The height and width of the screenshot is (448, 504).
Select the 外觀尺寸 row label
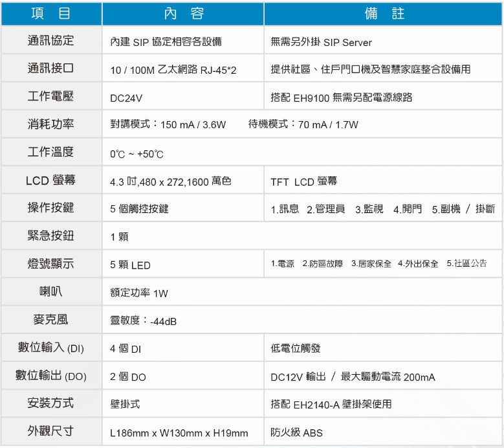pos(50,431)
